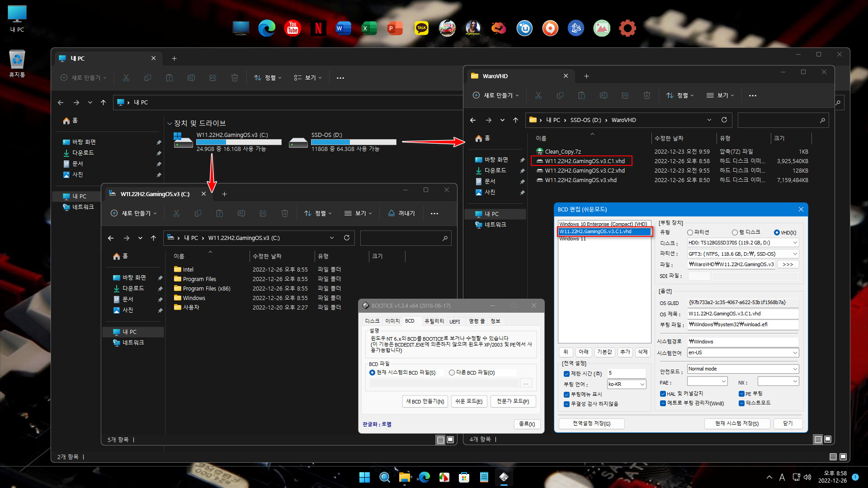Viewport: 868px width, 488px height.
Task: Launch PowerPoint from the top dock
Action: (x=395, y=28)
